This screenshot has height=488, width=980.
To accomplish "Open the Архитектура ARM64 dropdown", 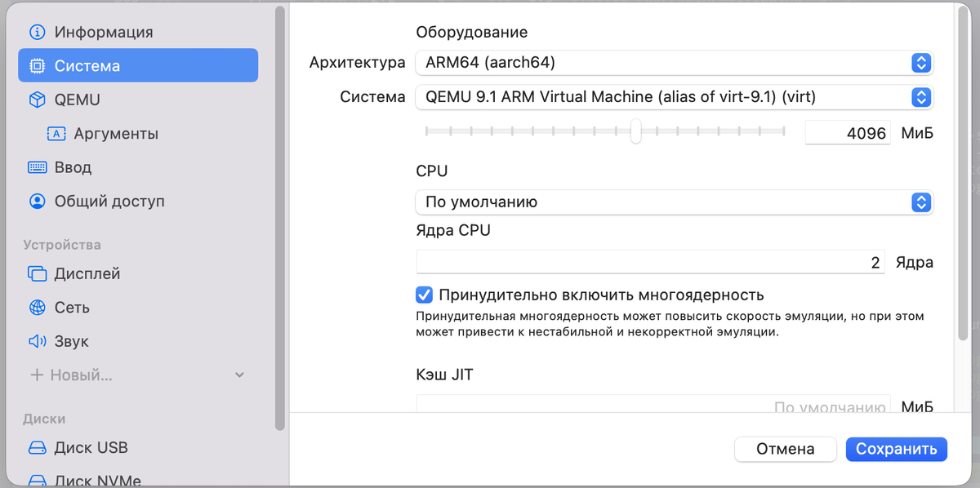I will click(674, 63).
